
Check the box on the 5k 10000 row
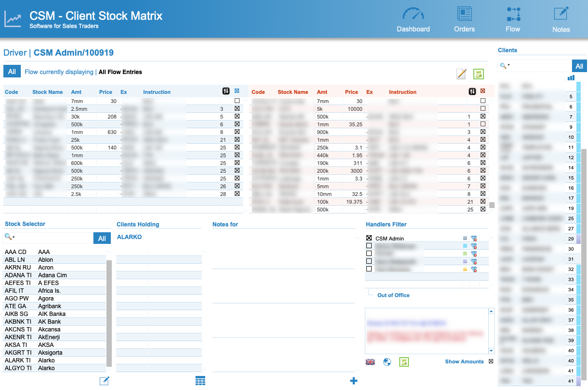pos(483,109)
